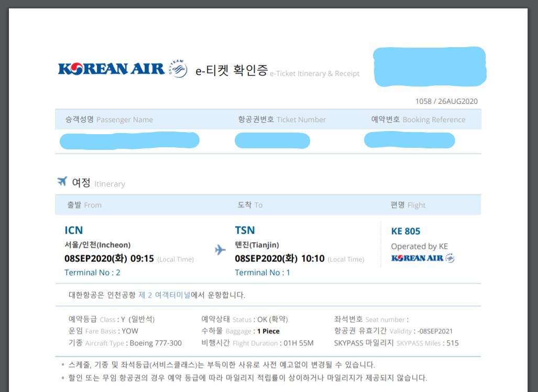Click arrival Terminal No : 1
538x392 pixels.
262,273
